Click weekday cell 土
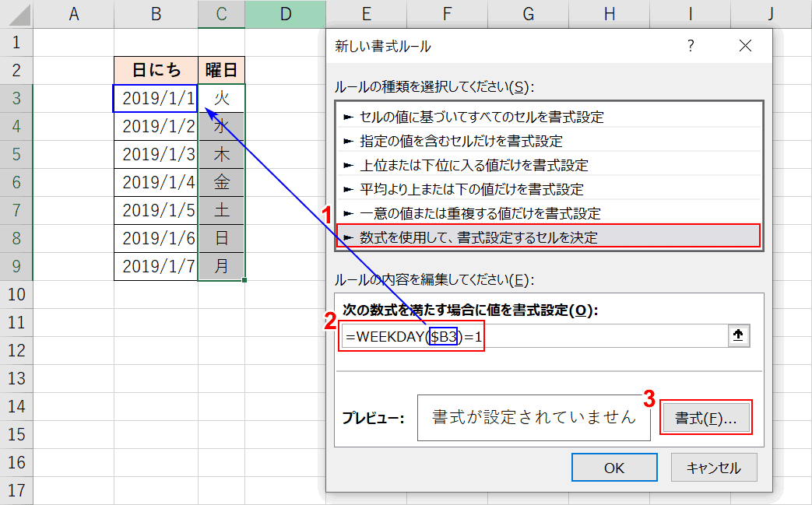812x505 pixels. (x=222, y=210)
